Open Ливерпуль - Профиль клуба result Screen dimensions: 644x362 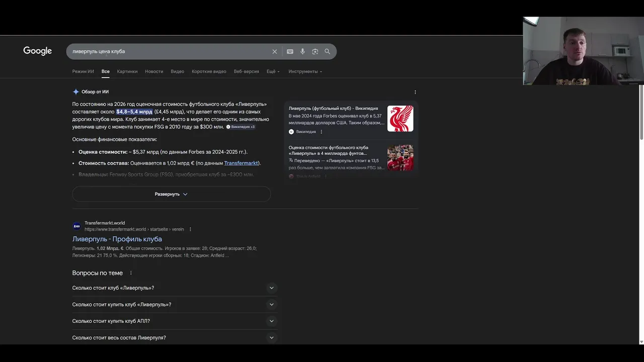[117, 239]
